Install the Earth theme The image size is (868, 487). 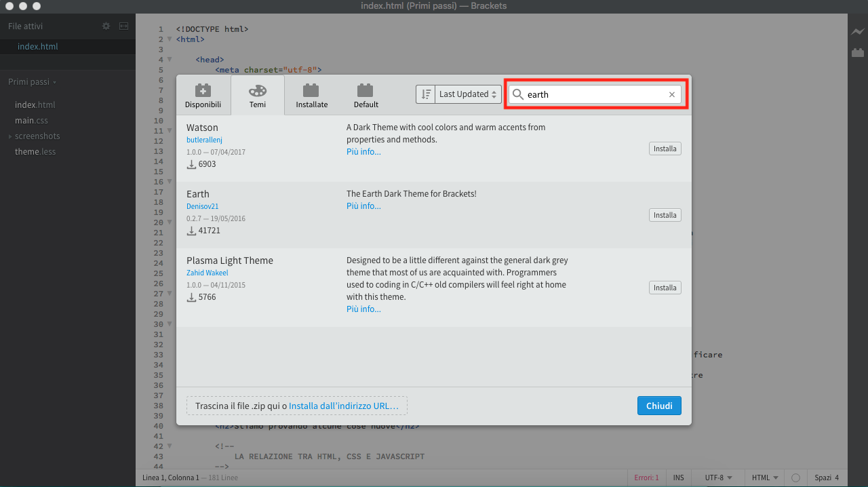[665, 215]
